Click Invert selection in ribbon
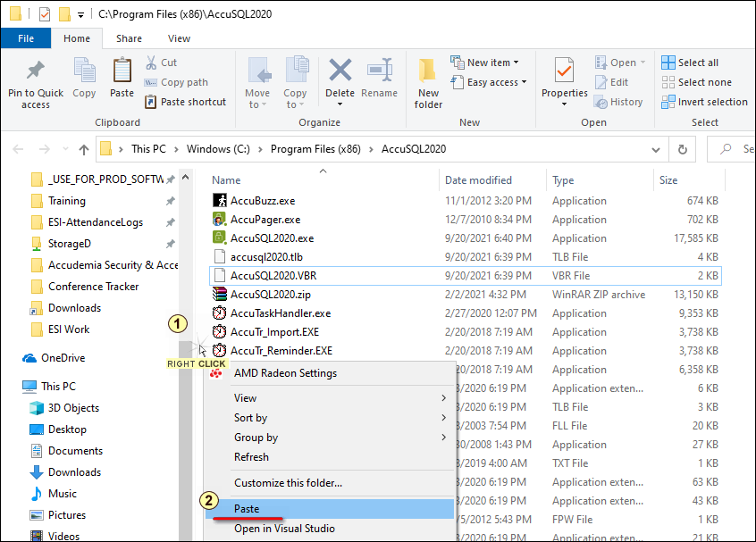The width and height of the screenshot is (756, 542). pyautogui.click(x=704, y=102)
